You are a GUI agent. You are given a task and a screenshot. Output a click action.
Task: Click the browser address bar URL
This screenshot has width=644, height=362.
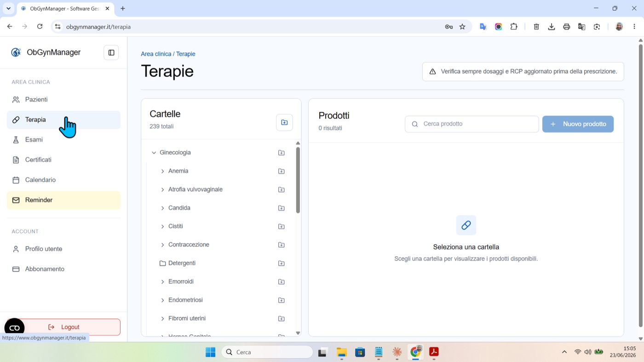[x=98, y=27]
